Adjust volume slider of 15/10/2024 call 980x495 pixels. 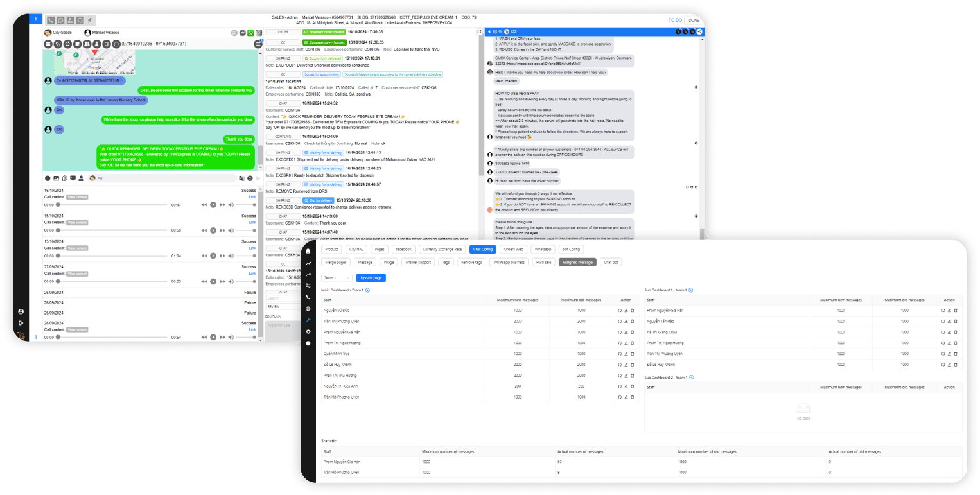coord(247,230)
